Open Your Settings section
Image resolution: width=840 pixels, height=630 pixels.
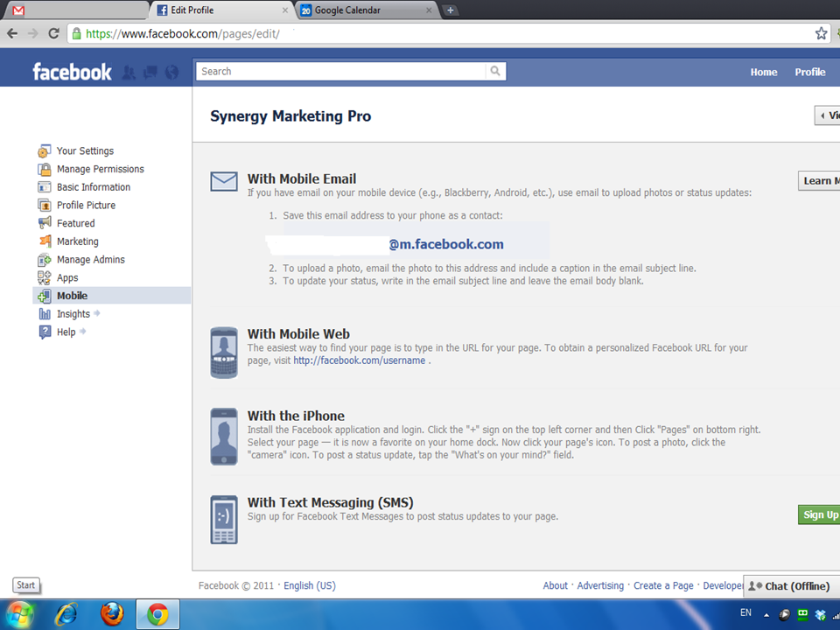coord(85,151)
